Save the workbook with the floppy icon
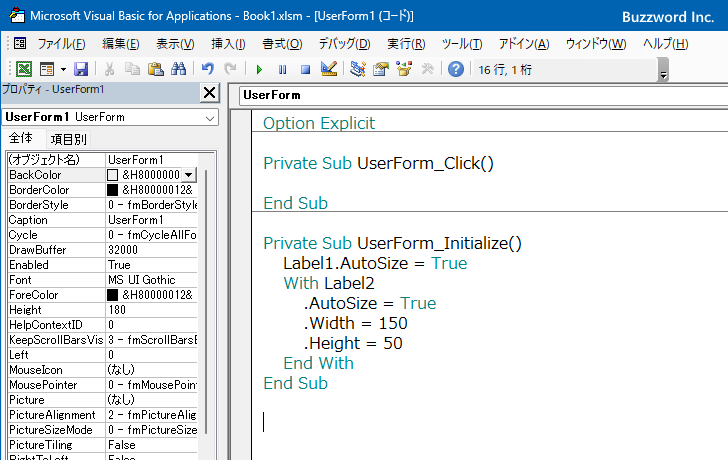728x460 pixels. coord(81,69)
